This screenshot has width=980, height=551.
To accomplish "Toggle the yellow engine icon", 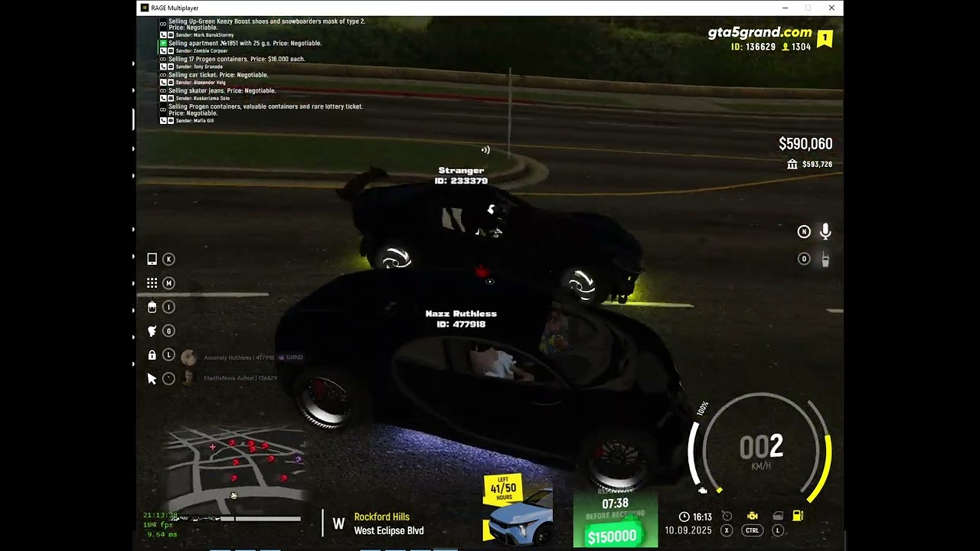I will [753, 517].
